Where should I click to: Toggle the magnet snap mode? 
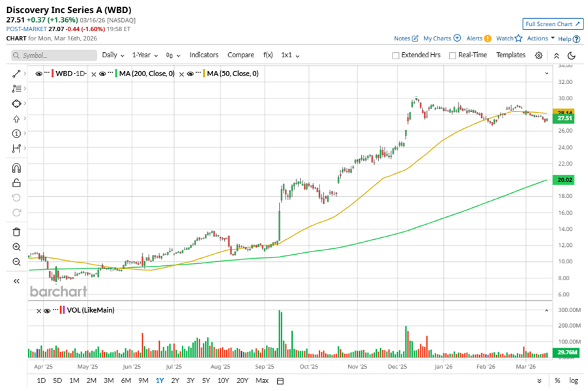click(x=16, y=168)
